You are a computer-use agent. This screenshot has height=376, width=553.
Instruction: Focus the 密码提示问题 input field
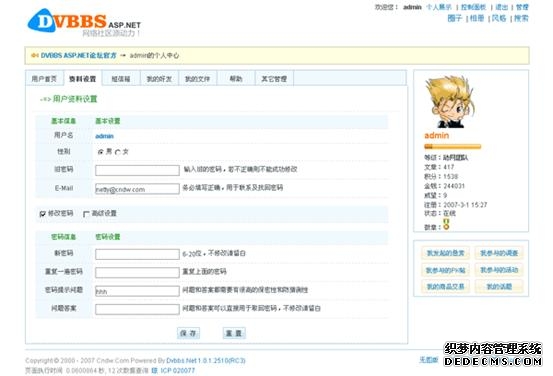coord(137,291)
